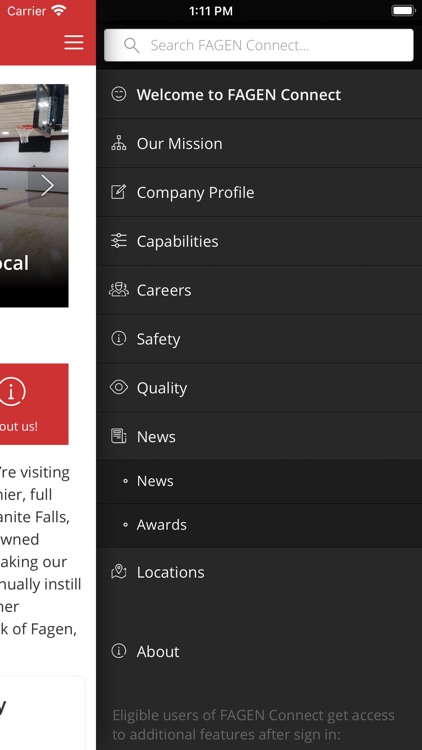The width and height of the screenshot is (422, 750).
Task: Click the map pin icon beside Locations
Action: pyautogui.click(x=118, y=572)
